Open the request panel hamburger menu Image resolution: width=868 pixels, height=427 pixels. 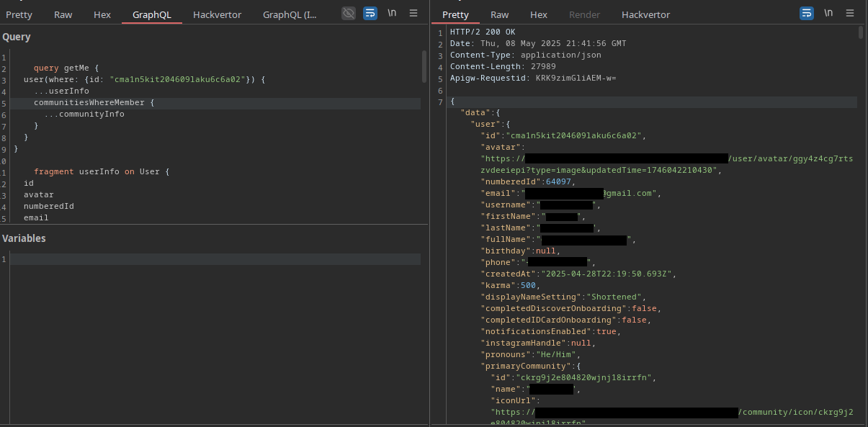(x=413, y=13)
